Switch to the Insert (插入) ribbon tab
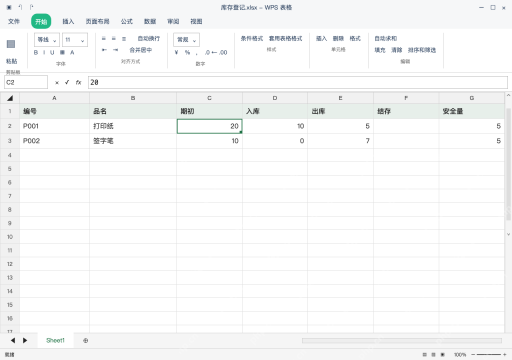 tap(68, 21)
